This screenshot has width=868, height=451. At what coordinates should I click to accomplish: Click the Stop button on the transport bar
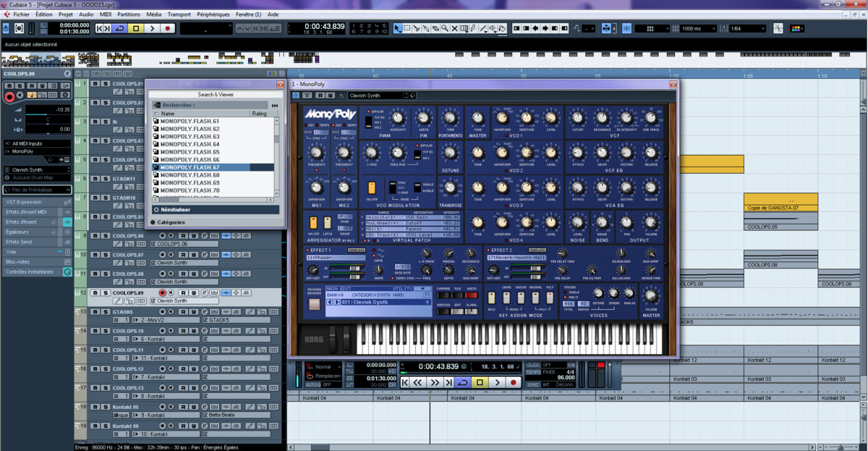[x=480, y=382]
